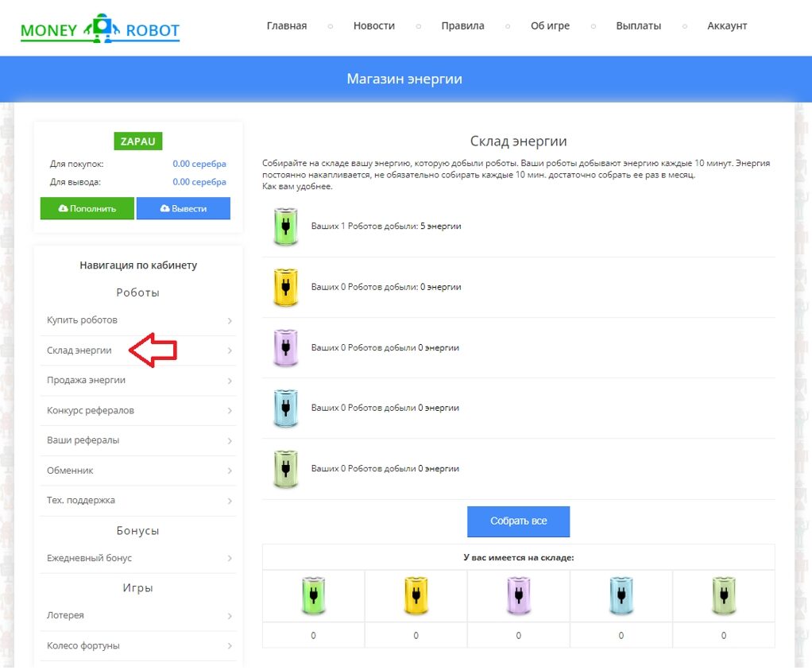Open Новости in top menu
The width and height of the screenshot is (812, 670).
(374, 26)
